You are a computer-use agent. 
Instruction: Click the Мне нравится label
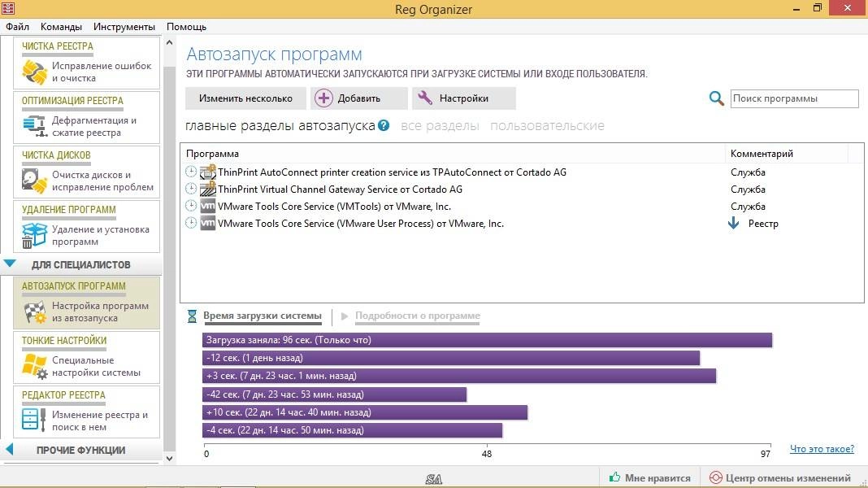[x=658, y=477]
